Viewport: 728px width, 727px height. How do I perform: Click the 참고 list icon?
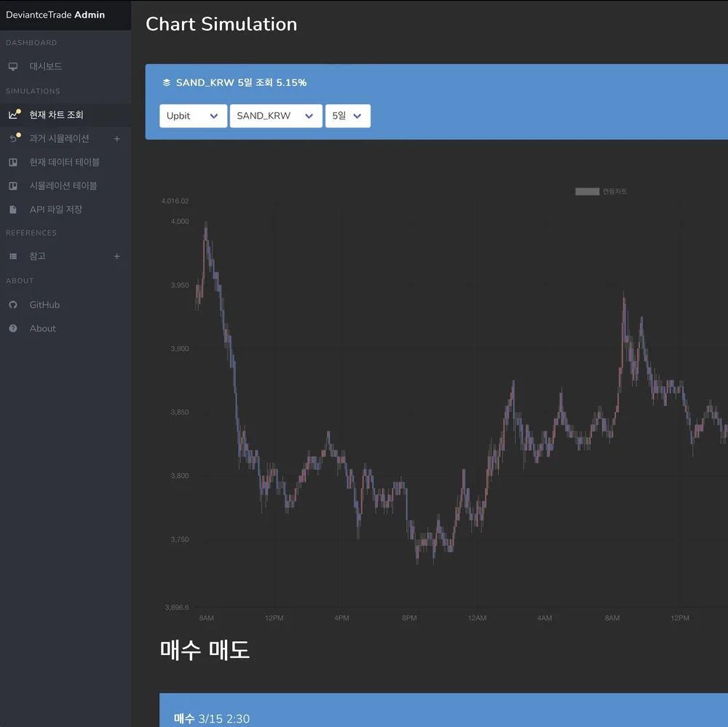[13, 256]
